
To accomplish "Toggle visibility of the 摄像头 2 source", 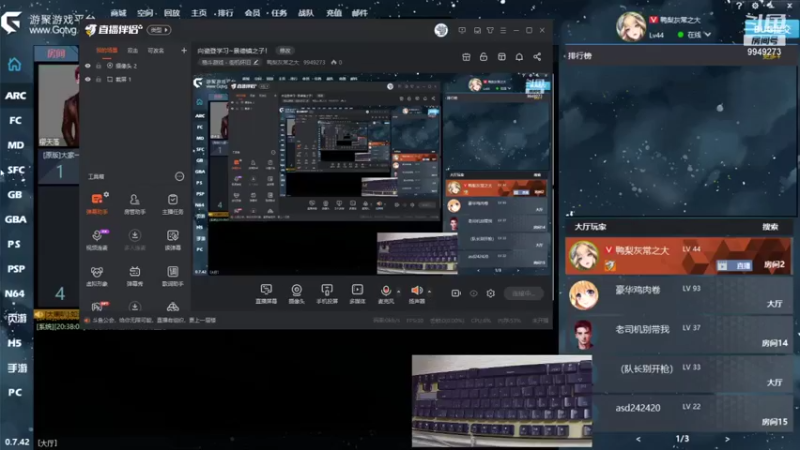I will pyautogui.click(x=88, y=66).
